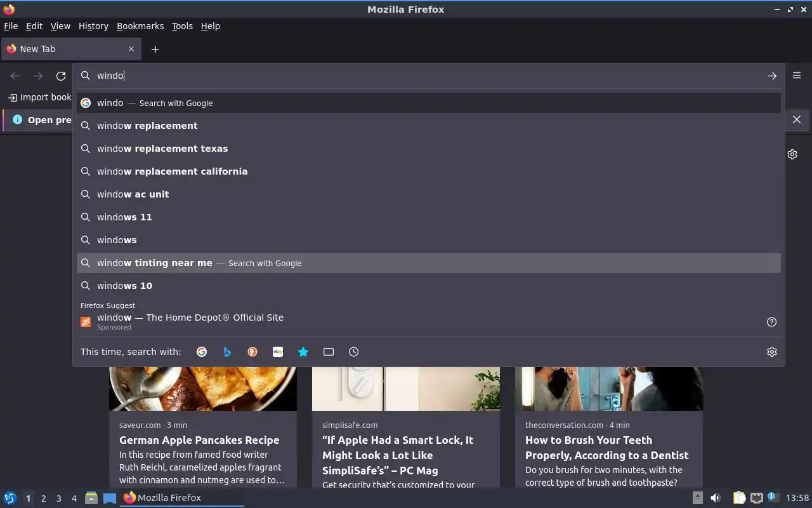Click the clock showing 13:58
This screenshot has width=812, height=508.
point(797,498)
